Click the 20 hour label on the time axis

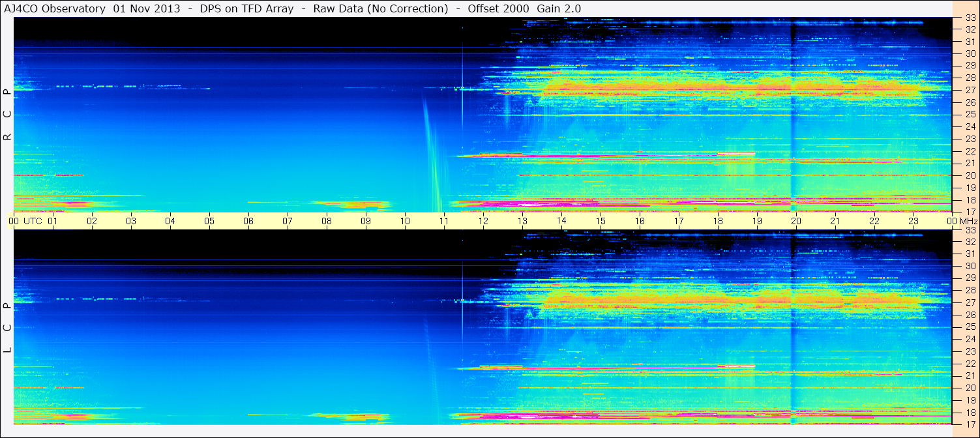click(795, 221)
